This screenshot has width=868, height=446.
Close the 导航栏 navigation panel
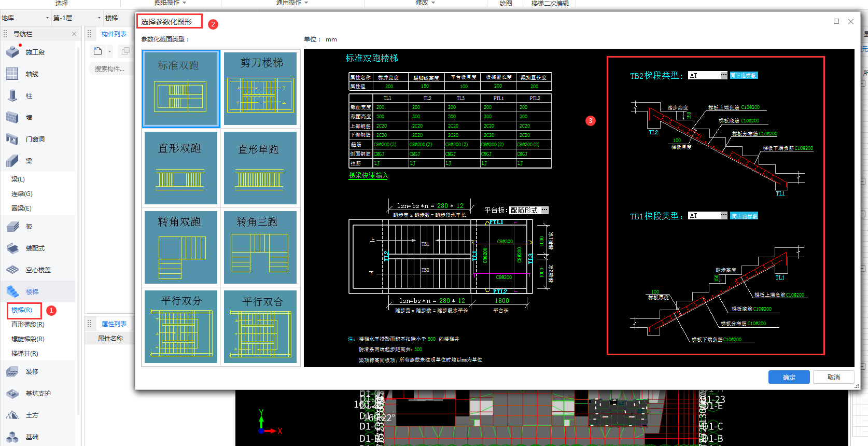click(x=74, y=34)
